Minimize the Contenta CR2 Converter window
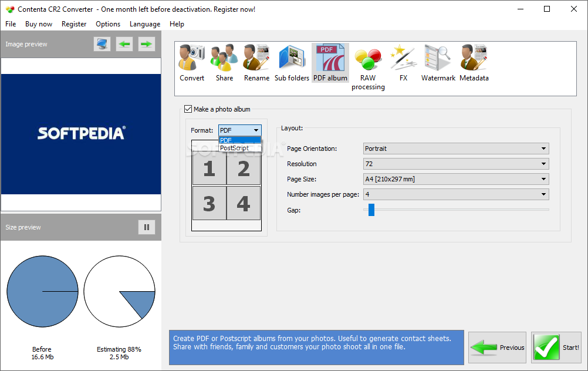 pos(521,9)
